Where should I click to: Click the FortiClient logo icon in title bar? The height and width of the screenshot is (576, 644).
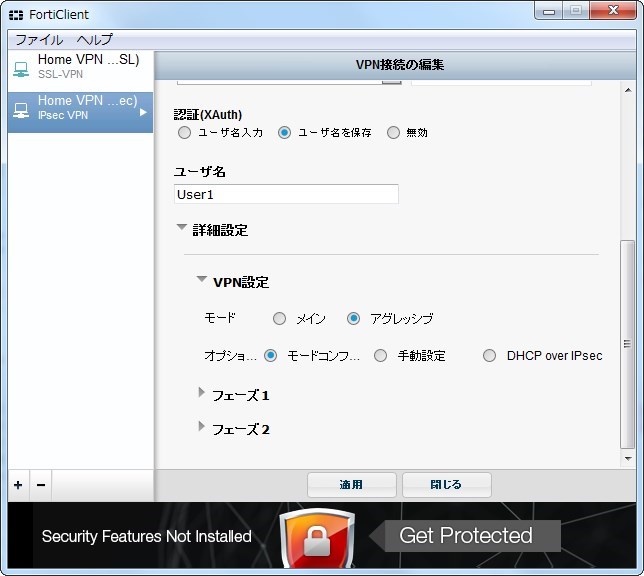click(x=16, y=15)
